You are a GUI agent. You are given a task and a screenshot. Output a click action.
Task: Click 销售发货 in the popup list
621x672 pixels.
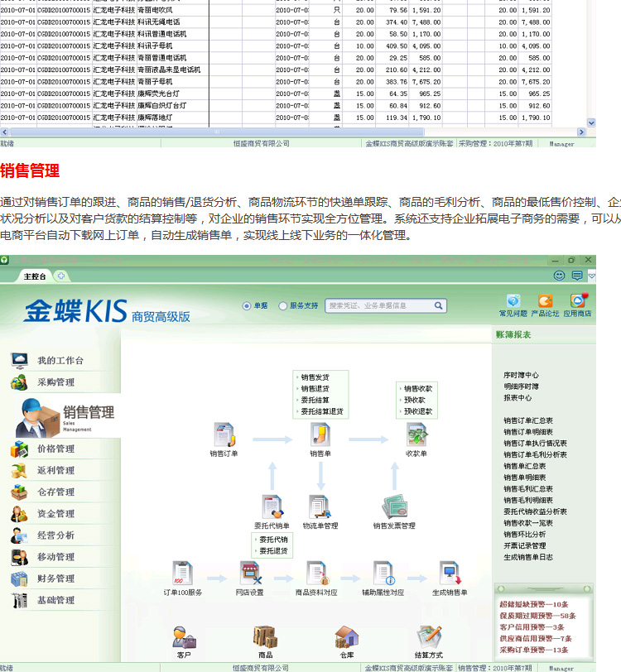315,377
